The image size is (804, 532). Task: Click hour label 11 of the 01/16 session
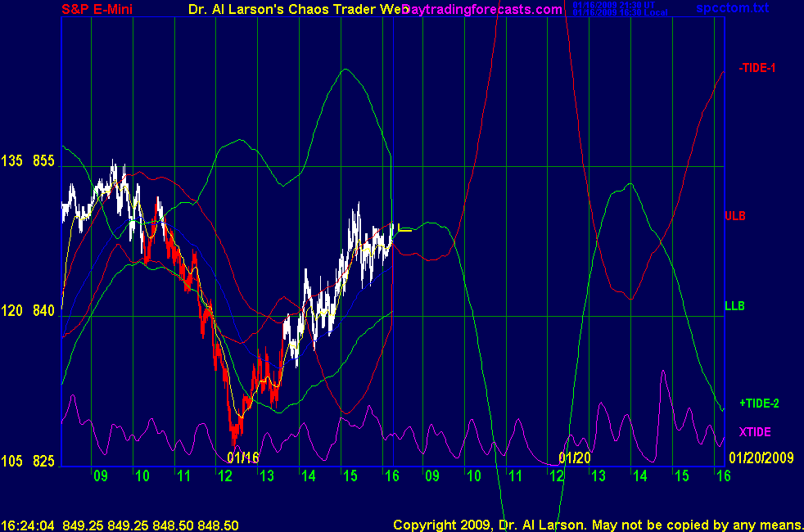183,476
